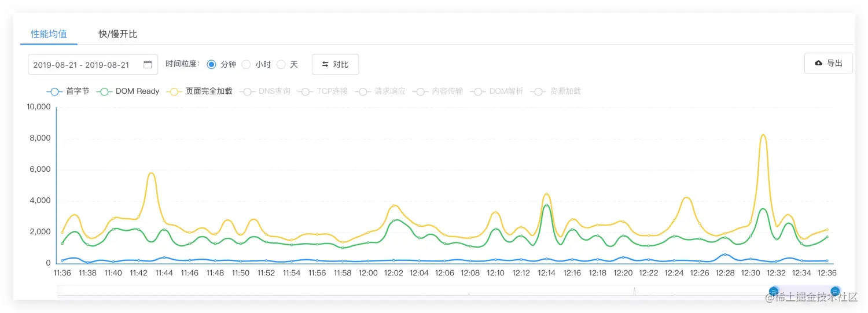Click the 11:44 x-axis label
This screenshot has height=313, width=868.
pyautogui.click(x=164, y=273)
